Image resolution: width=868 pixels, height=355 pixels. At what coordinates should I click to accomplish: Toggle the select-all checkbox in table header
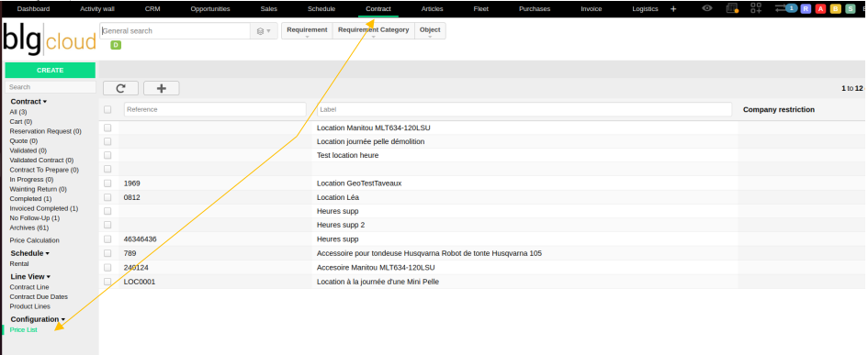[x=107, y=109]
